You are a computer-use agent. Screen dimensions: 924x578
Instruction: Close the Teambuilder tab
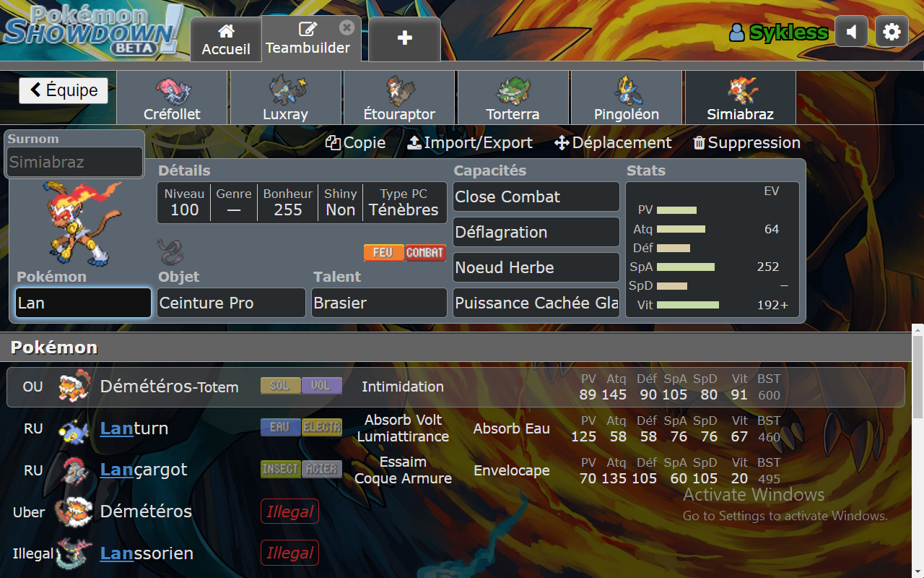[x=347, y=27]
